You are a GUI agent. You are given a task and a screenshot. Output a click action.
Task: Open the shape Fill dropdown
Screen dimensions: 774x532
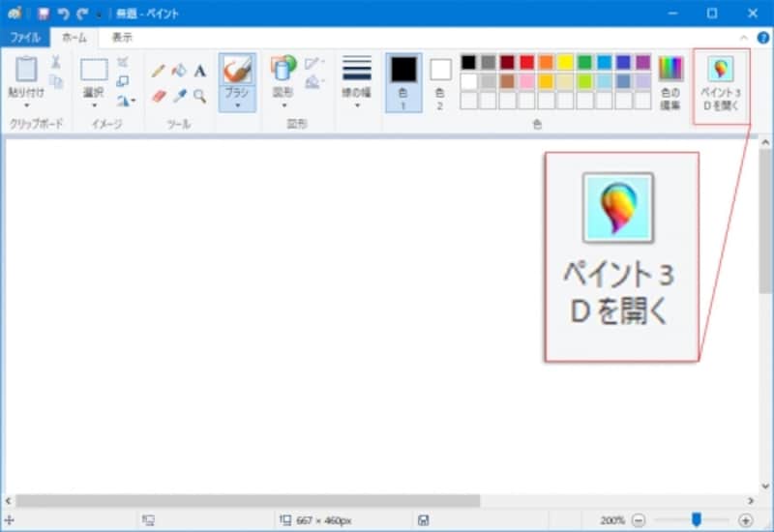(313, 82)
